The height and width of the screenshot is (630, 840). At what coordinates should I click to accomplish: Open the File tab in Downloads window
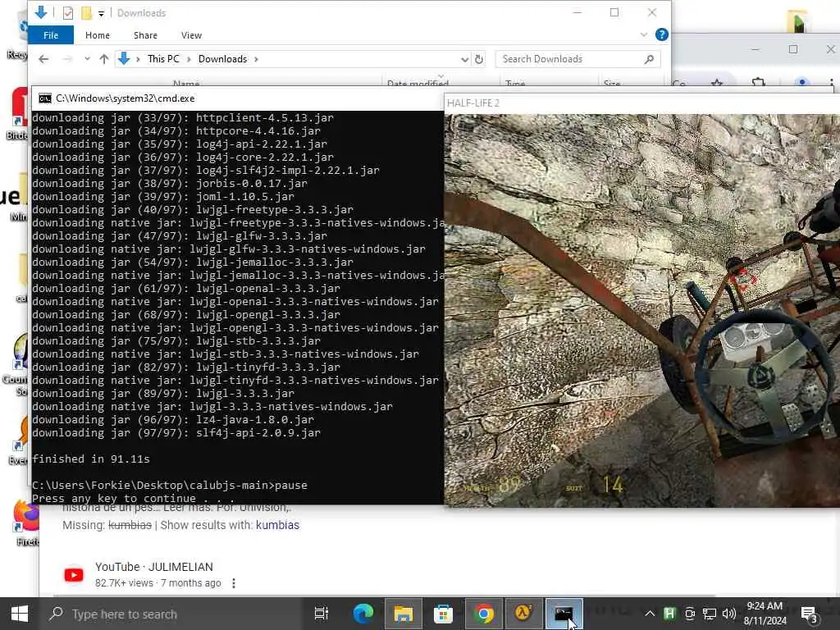51,35
